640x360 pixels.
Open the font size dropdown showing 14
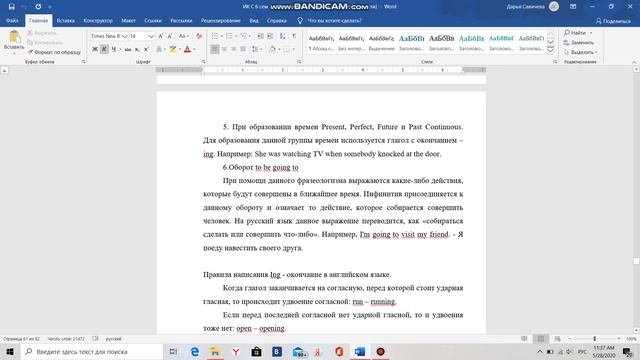[151, 36]
